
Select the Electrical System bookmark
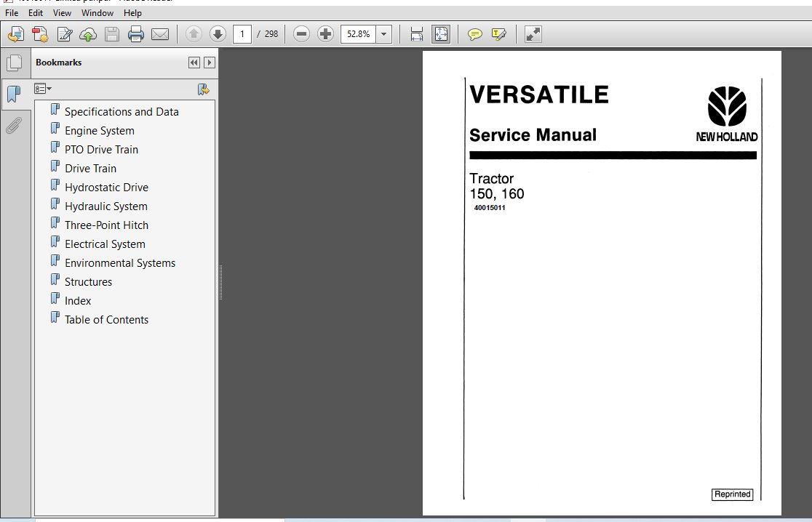pos(105,244)
